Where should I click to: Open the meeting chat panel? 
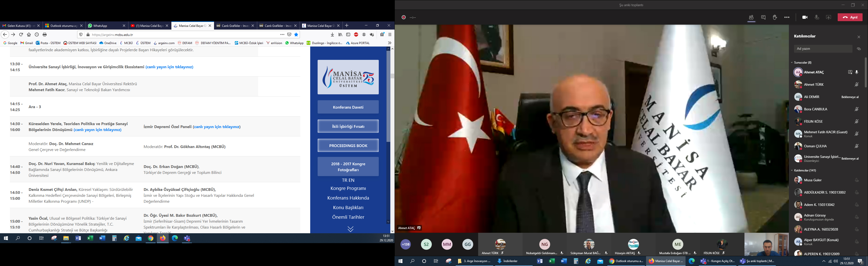click(763, 17)
